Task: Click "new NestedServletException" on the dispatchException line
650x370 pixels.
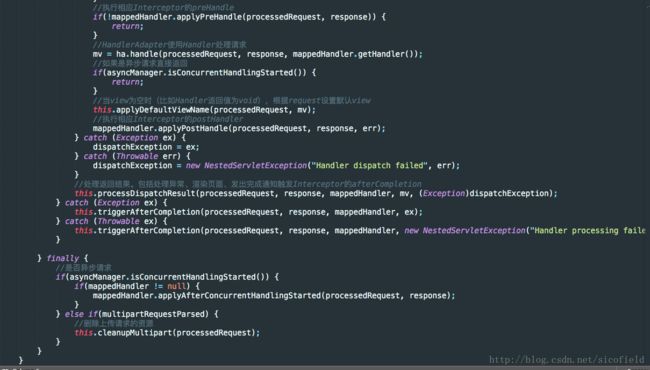Action: pyautogui.click(x=246, y=166)
